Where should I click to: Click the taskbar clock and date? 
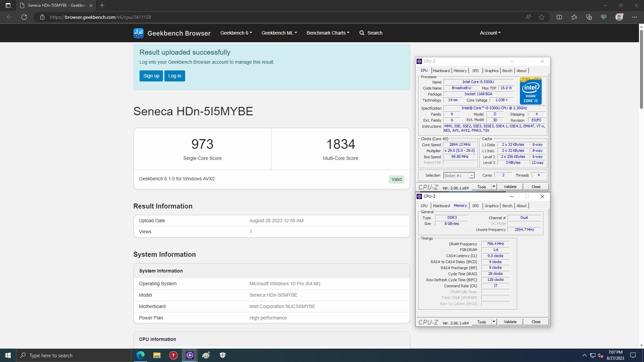(615, 355)
